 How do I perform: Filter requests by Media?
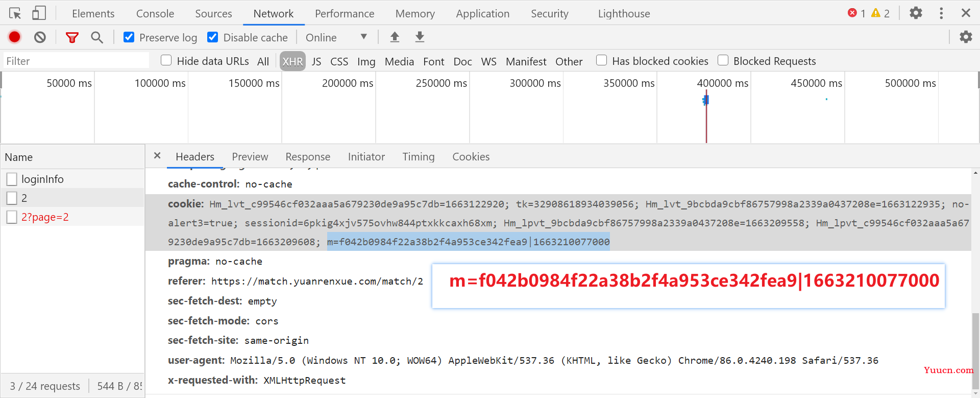click(x=399, y=61)
